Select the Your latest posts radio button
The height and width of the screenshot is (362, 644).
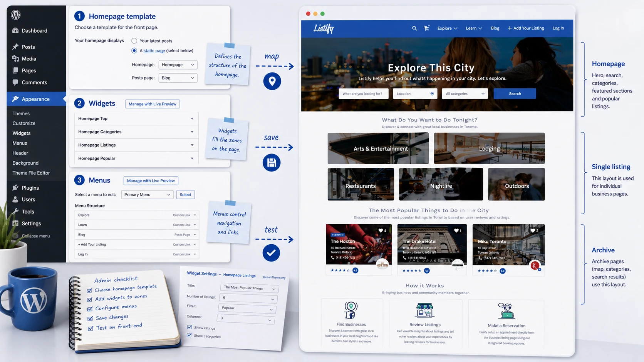click(134, 41)
